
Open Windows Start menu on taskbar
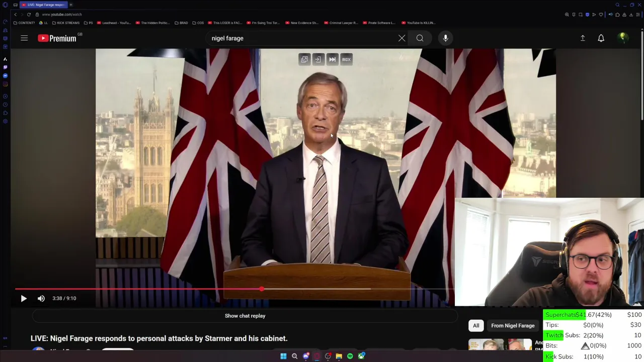pyautogui.click(x=283, y=356)
